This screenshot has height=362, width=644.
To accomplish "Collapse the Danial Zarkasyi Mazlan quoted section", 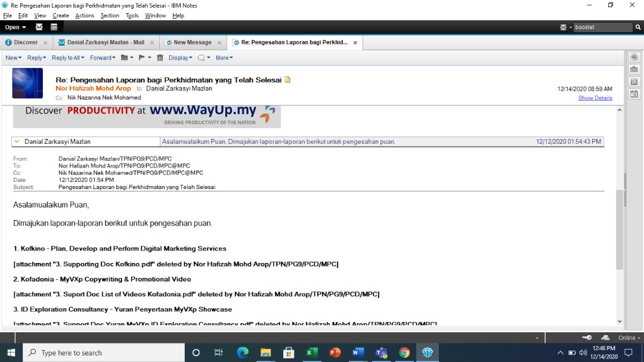I will click(17, 142).
